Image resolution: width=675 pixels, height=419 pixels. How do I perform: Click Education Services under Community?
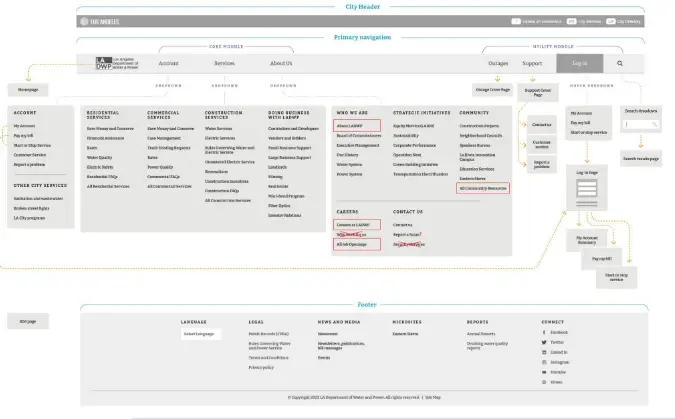click(x=477, y=169)
